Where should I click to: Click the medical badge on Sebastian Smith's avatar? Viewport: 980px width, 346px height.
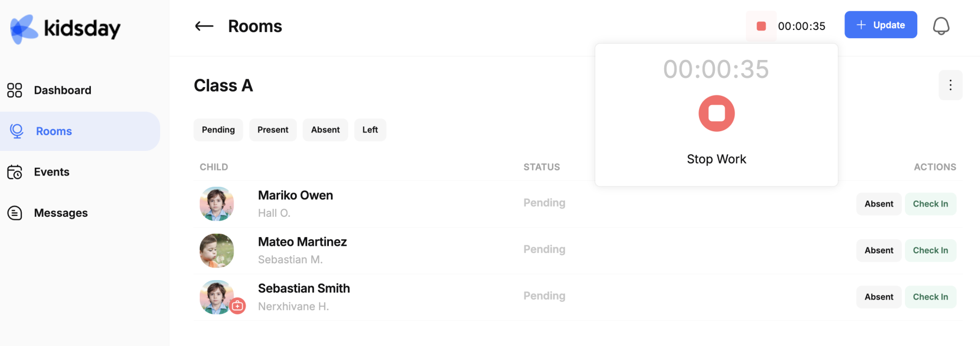(237, 306)
